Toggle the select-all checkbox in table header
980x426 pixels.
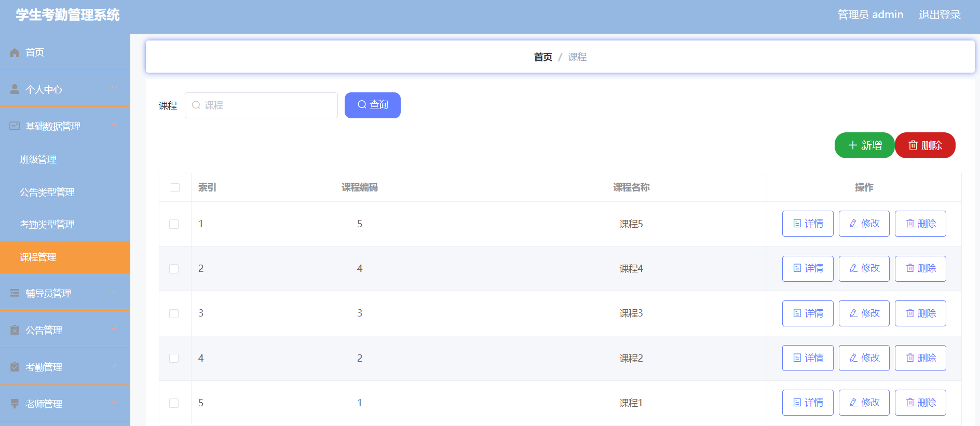click(175, 187)
